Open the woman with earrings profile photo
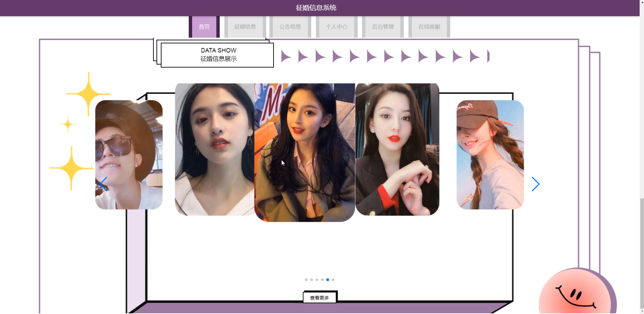This screenshot has height=314, width=644. [x=215, y=149]
